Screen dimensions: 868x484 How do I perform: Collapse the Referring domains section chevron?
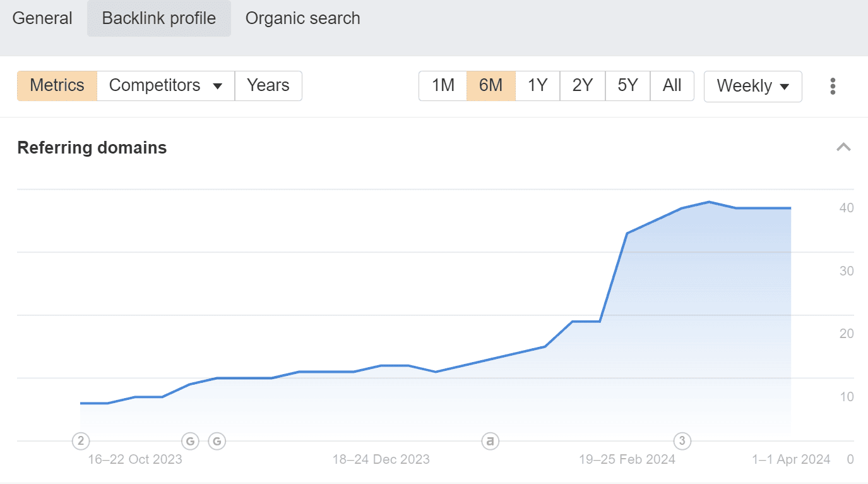point(843,147)
